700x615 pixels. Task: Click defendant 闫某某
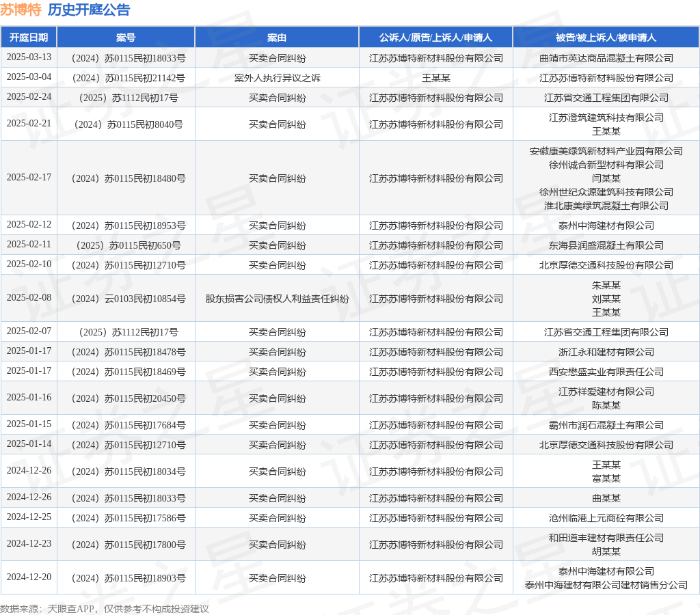(606, 178)
